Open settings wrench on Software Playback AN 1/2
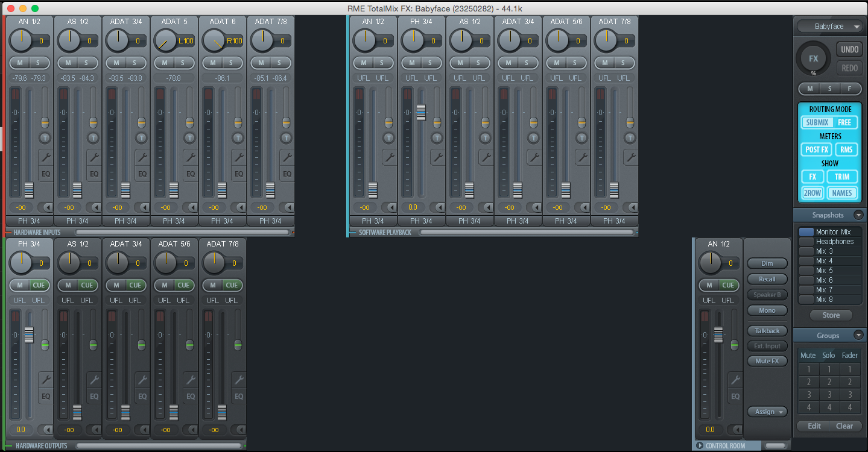This screenshot has width=868, height=452. (390, 157)
